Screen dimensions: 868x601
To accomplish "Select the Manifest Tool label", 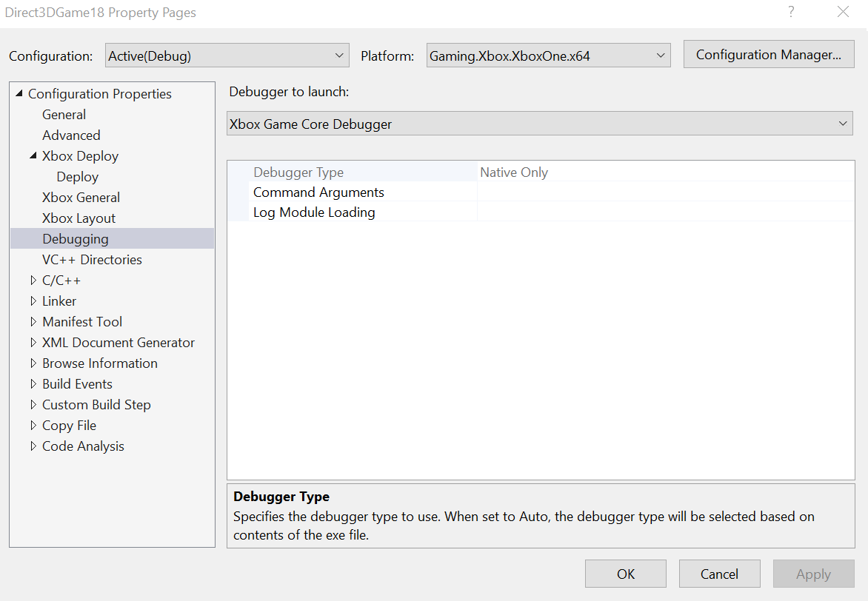I will tap(82, 321).
